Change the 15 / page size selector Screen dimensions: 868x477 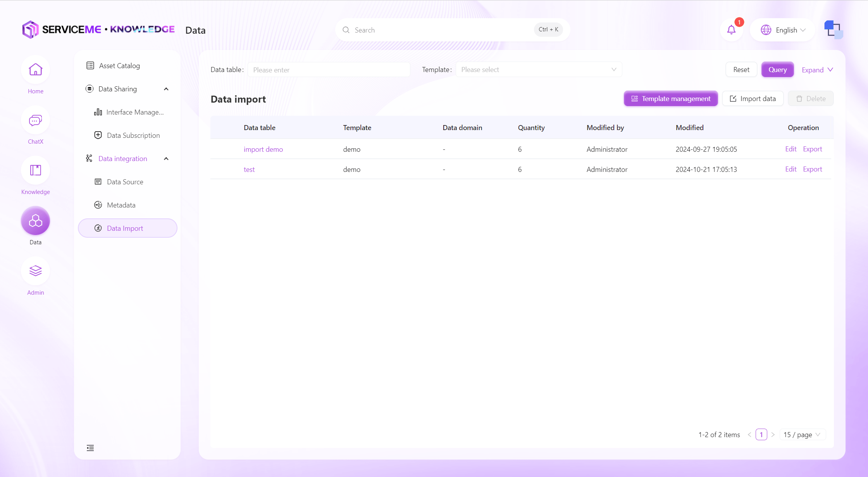[x=802, y=434]
